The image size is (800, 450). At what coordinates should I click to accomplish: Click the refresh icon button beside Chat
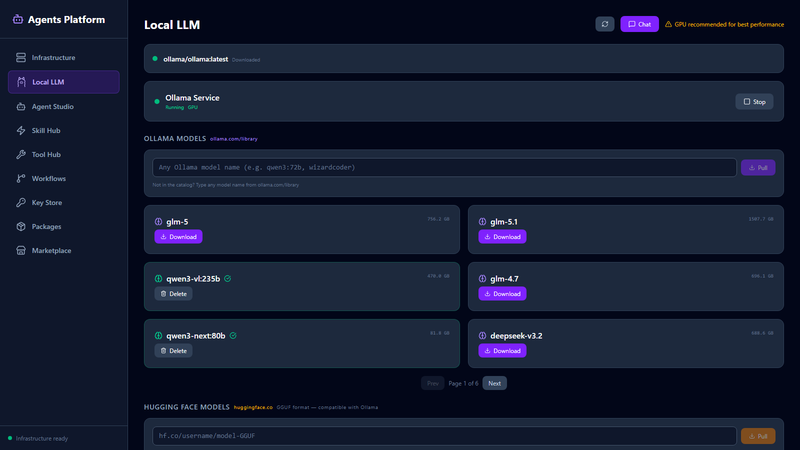pos(605,24)
